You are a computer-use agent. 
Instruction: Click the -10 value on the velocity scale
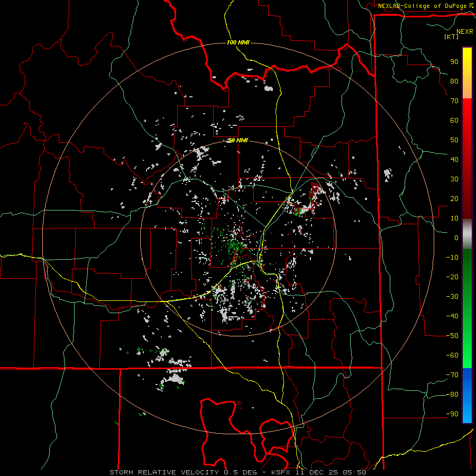click(452, 258)
